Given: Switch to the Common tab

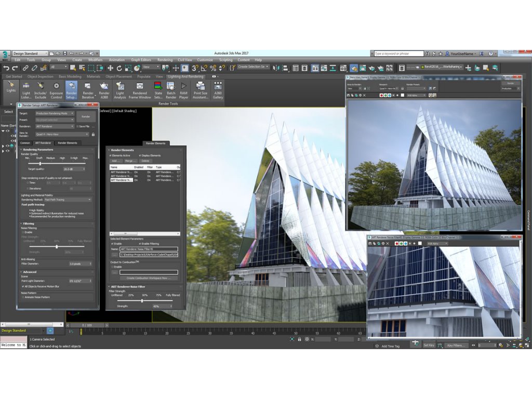Looking at the screenshot, I should coord(25,143).
